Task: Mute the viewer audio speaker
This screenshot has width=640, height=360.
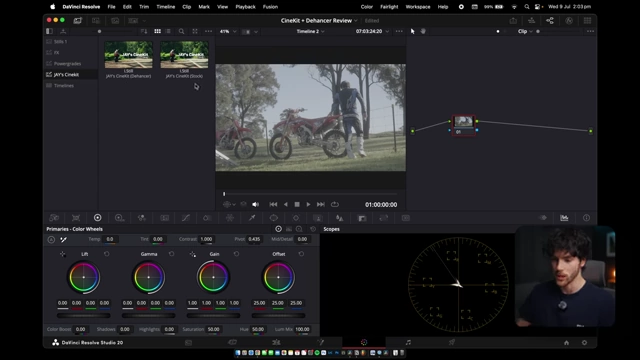Action: pyautogui.click(x=256, y=204)
